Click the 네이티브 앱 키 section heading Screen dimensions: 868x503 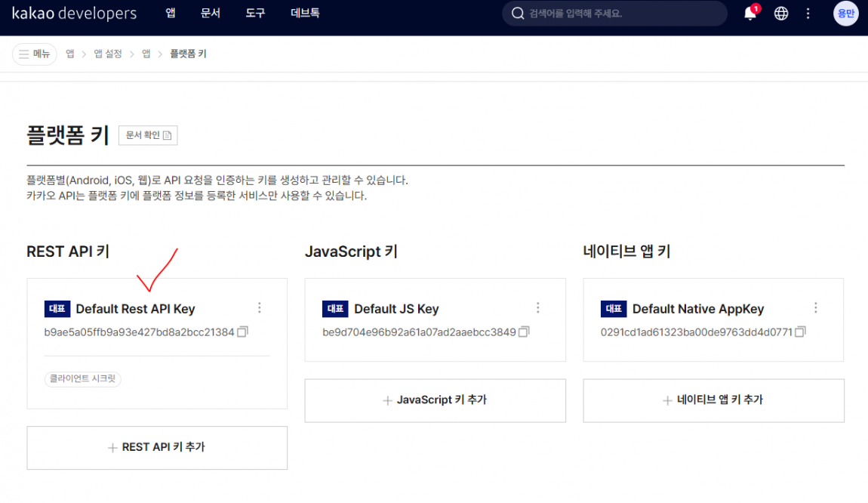tap(626, 251)
